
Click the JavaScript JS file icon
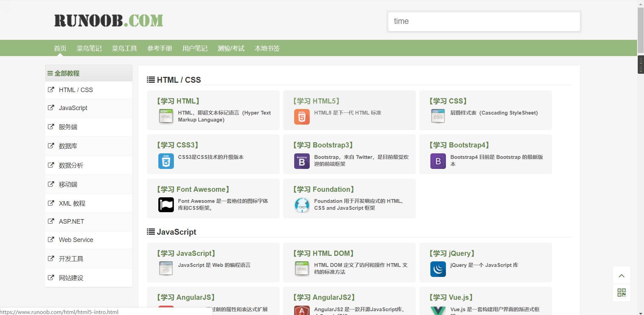pyautogui.click(x=166, y=269)
